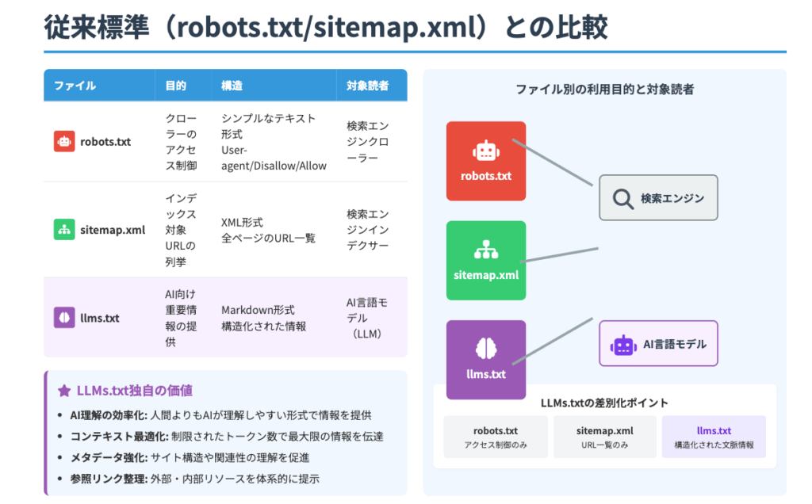Click the magnifying glass icon beside 検索エンジン
The width and height of the screenshot is (812, 504).
[x=622, y=197]
